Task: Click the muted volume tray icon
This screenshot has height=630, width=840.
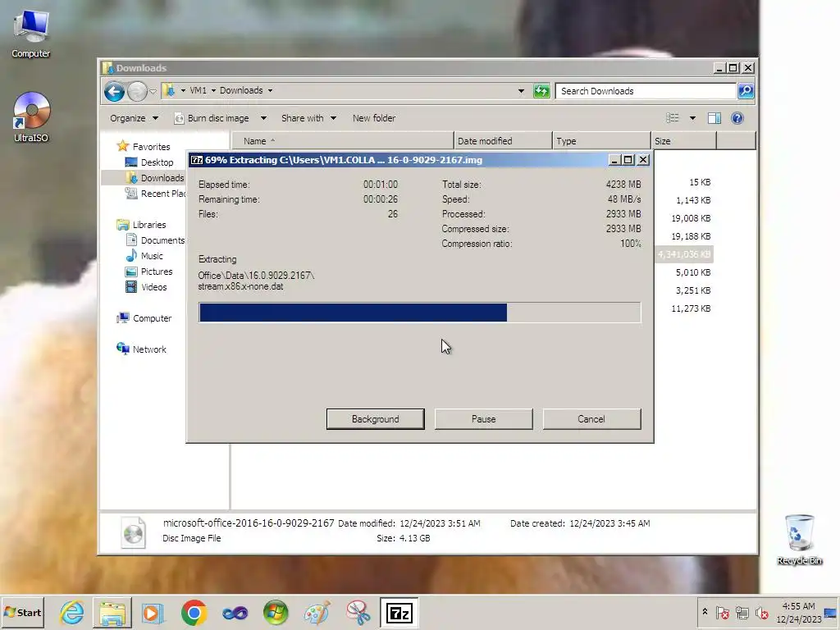Action: (761, 612)
